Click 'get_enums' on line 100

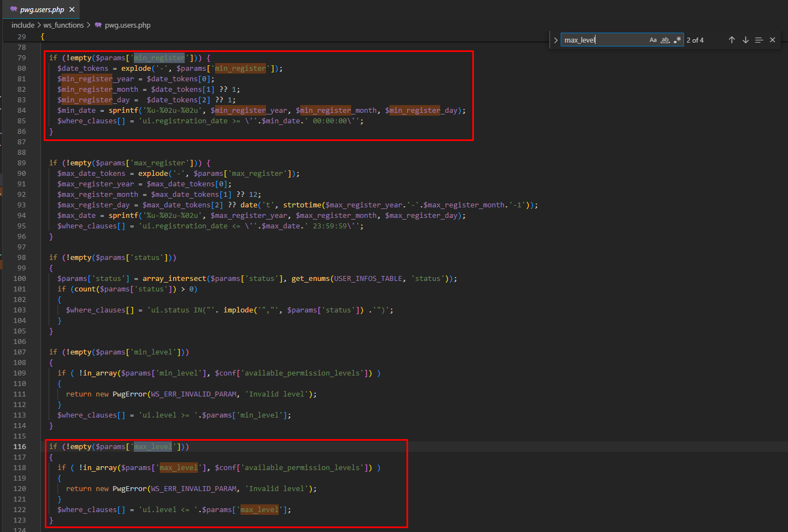(311, 278)
